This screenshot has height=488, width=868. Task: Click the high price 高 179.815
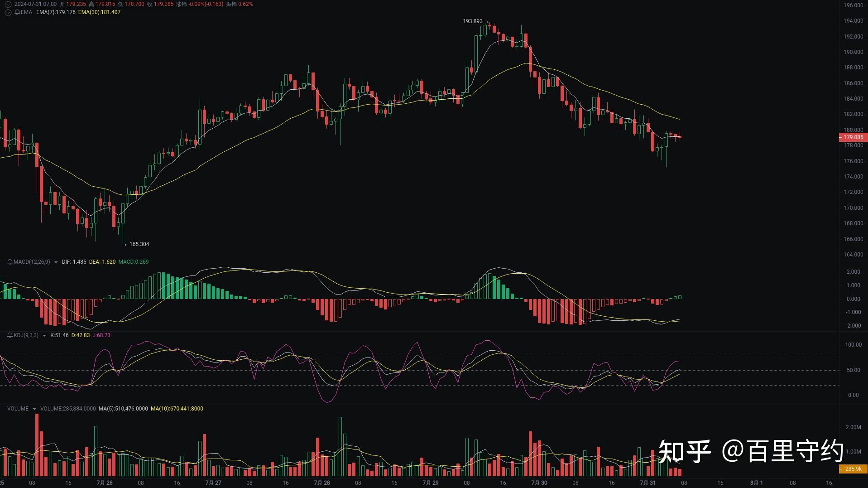pos(102,4)
